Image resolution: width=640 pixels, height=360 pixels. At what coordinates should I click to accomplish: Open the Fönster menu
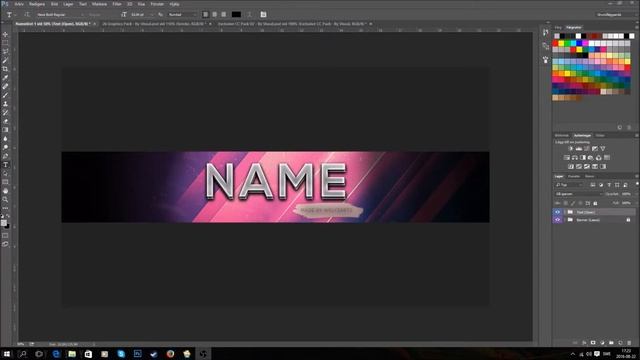click(157, 4)
